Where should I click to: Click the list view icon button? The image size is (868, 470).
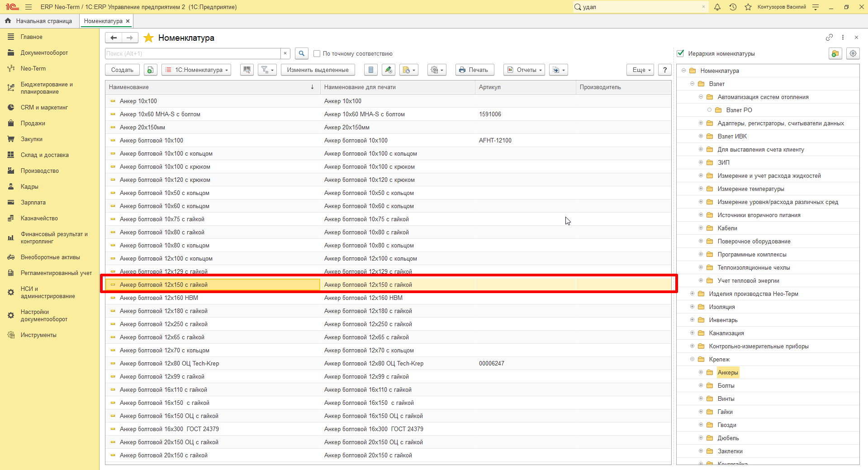[x=371, y=70]
